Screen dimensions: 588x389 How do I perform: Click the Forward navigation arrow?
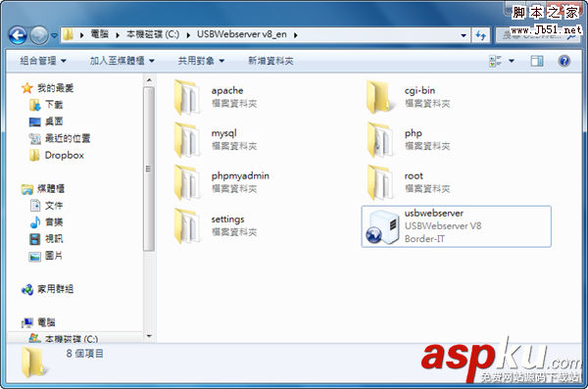point(38,35)
